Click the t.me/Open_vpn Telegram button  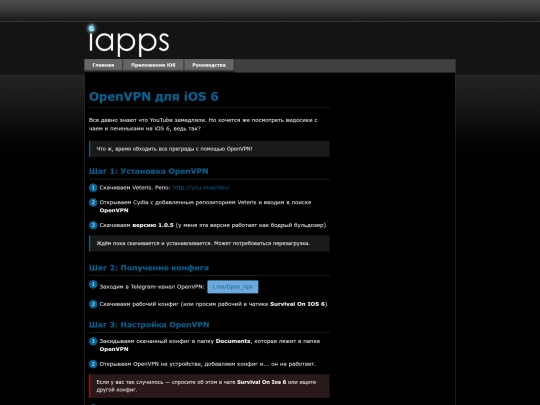click(x=233, y=287)
